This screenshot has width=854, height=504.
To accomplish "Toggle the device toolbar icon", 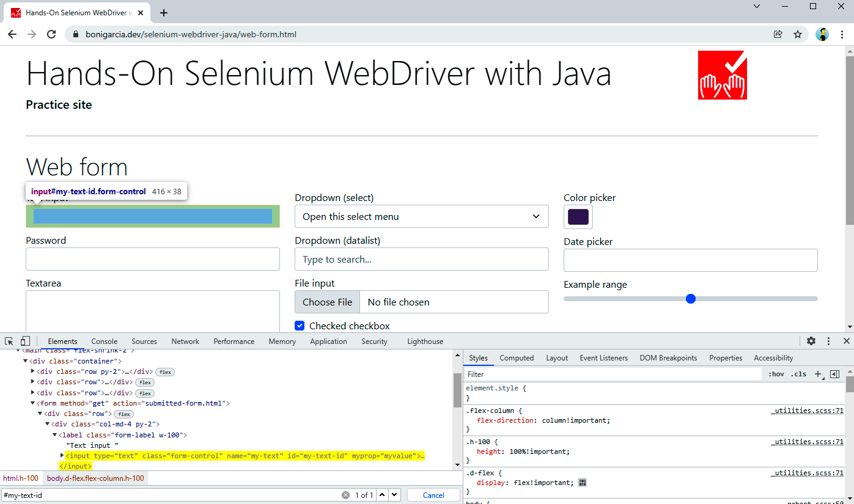I will (x=25, y=341).
